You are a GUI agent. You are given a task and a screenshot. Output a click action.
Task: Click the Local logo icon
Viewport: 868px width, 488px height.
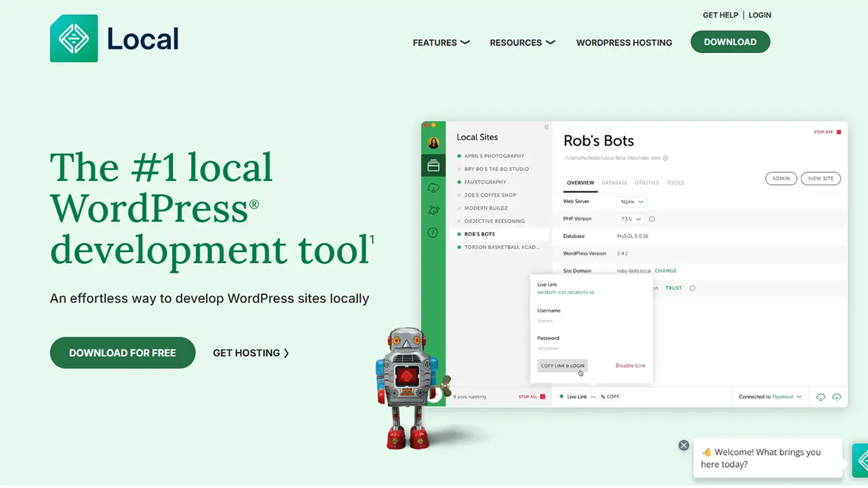click(74, 39)
